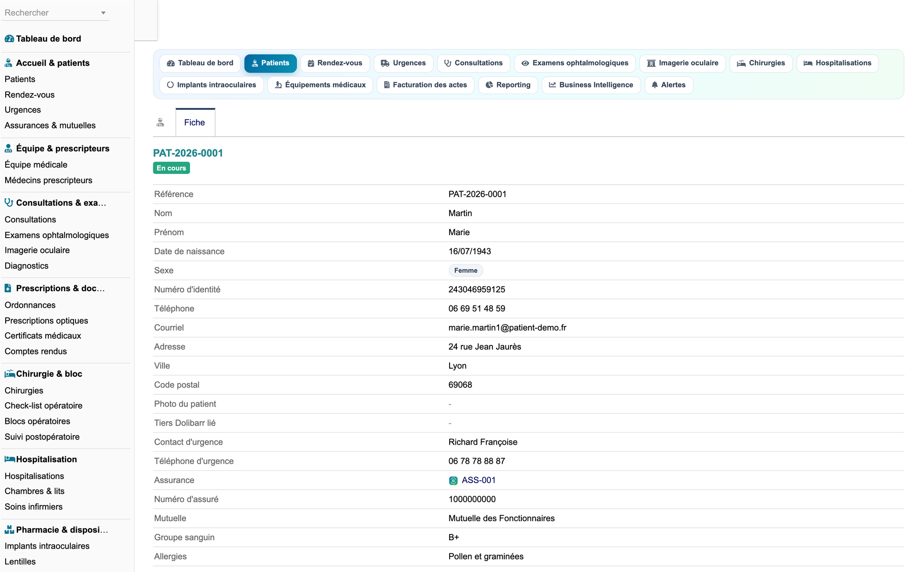Select the Fiche tab
This screenshot has width=924, height=572.
click(x=195, y=123)
